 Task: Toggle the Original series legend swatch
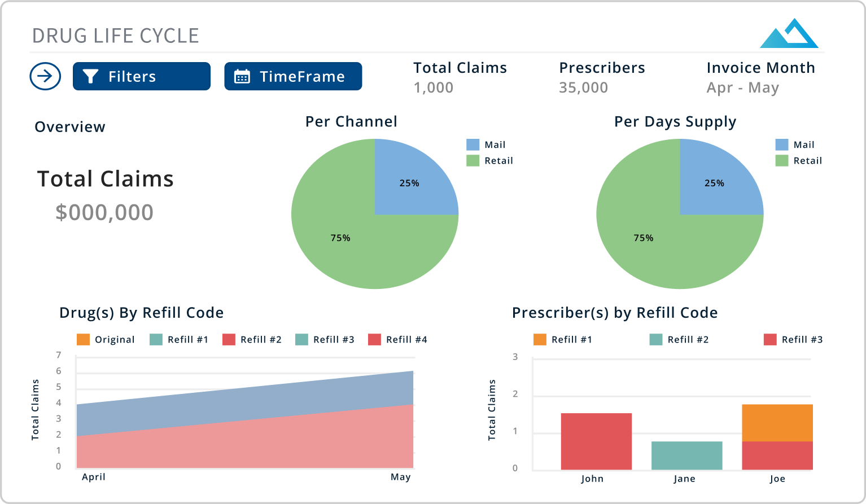pyautogui.click(x=84, y=340)
